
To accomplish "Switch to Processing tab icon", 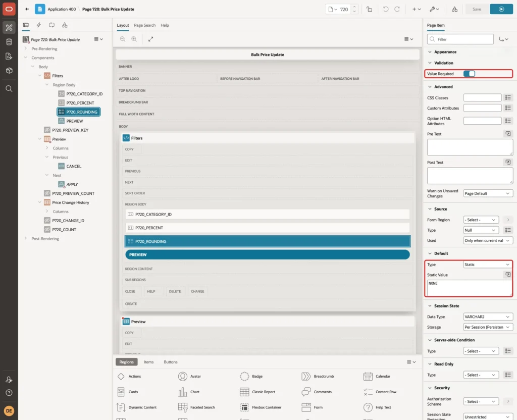I will coord(52,25).
